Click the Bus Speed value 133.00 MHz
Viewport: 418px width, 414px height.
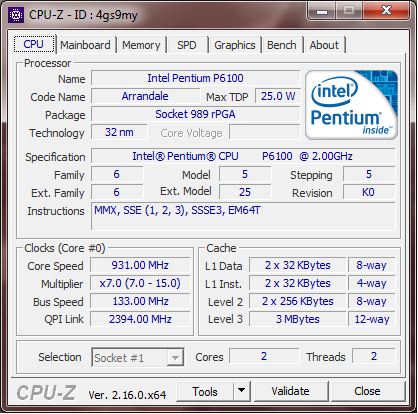[140, 301]
